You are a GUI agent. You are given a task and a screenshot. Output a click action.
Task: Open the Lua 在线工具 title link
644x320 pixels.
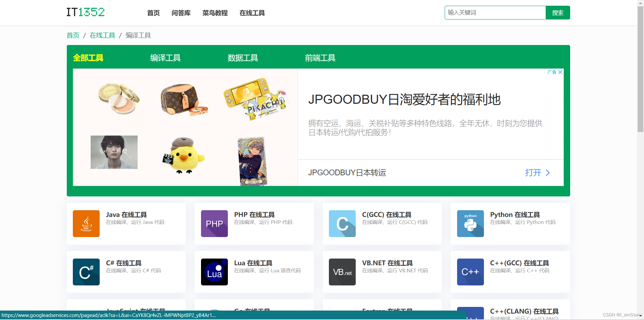(253, 263)
